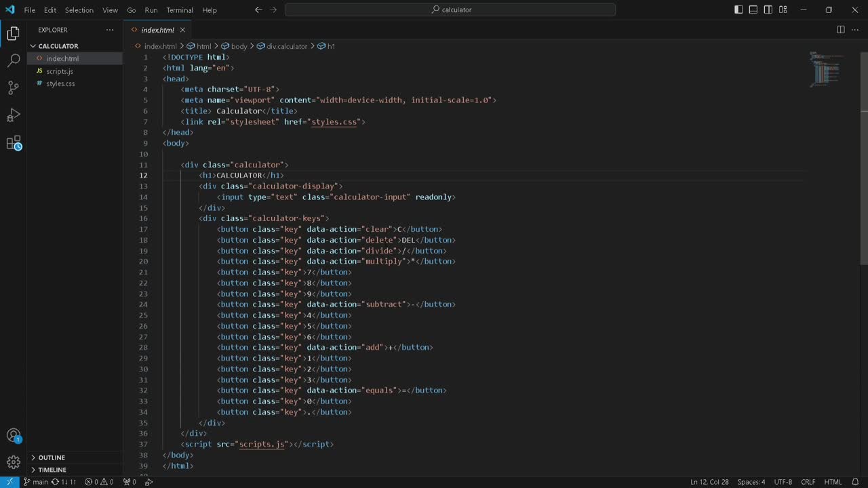Expand the OUTLINE section
Viewport: 868px width, 488px height.
(x=52, y=457)
